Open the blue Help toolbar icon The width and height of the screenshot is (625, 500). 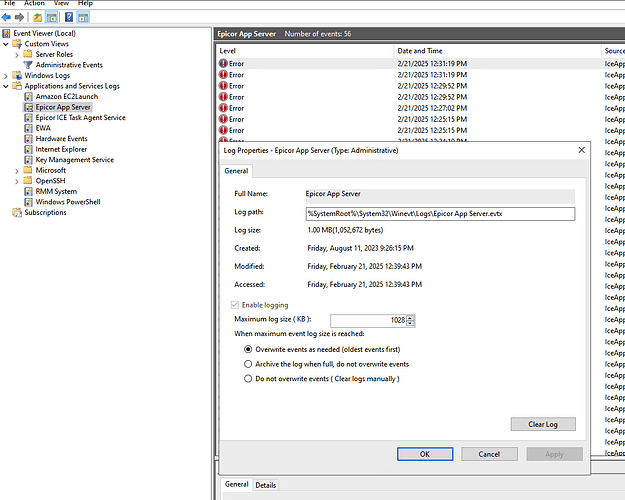[x=69, y=17]
